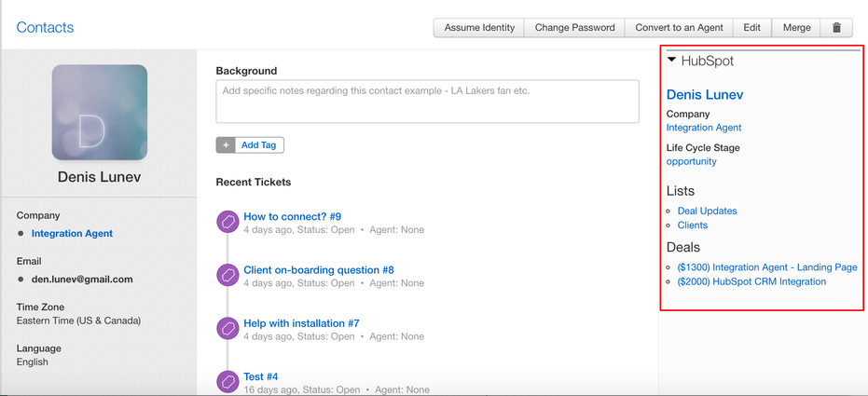Screen dimensions: 868x396
Task: Click the Assume Identity button
Action: 479,28
